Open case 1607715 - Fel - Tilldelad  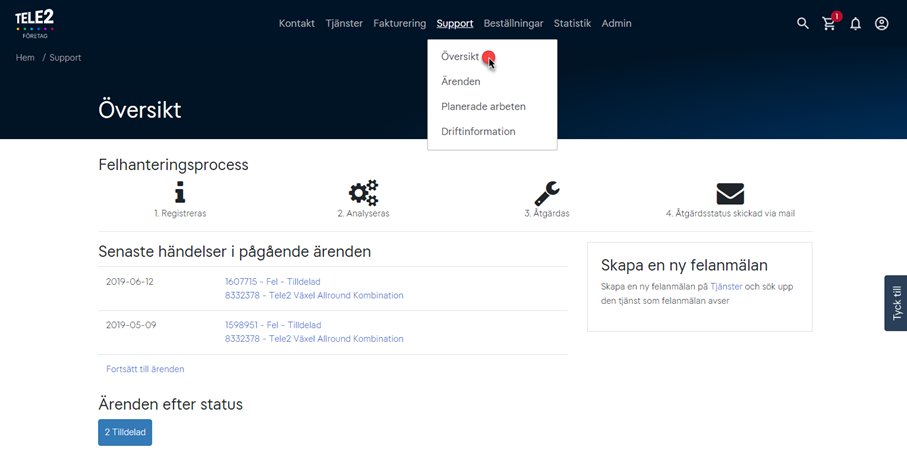pos(272,282)
